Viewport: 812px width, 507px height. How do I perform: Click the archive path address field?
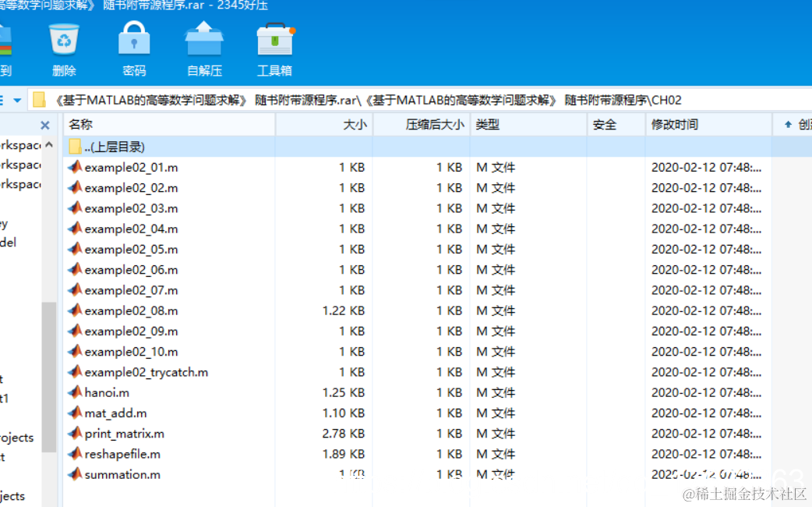coord(419,100)
